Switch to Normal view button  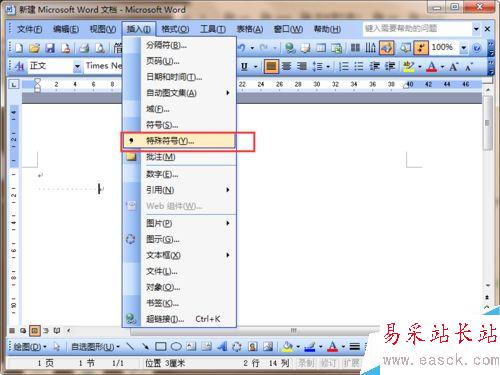[12, 331]
